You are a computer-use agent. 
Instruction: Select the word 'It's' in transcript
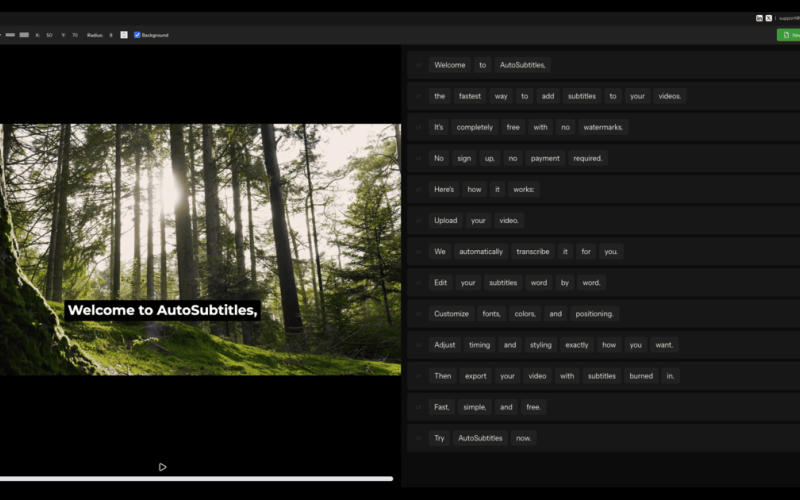tap(439, 127)
